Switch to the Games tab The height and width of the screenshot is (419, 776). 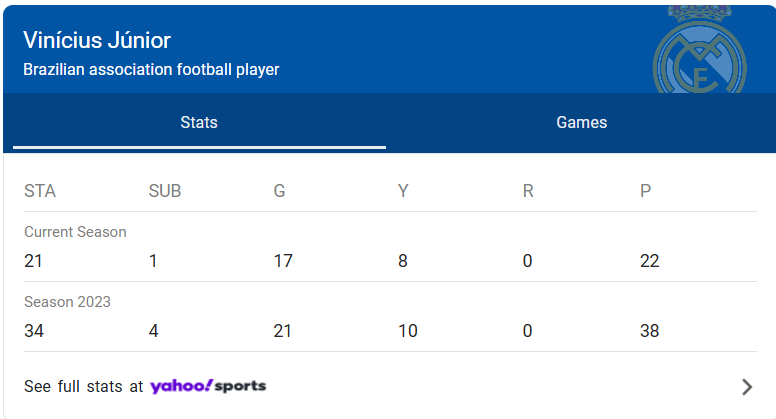581,123
